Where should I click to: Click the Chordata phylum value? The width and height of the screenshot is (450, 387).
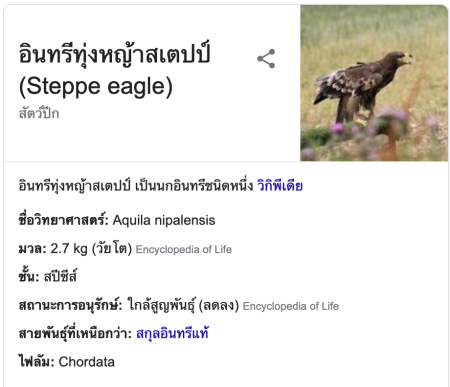click(x=87, y=362)
